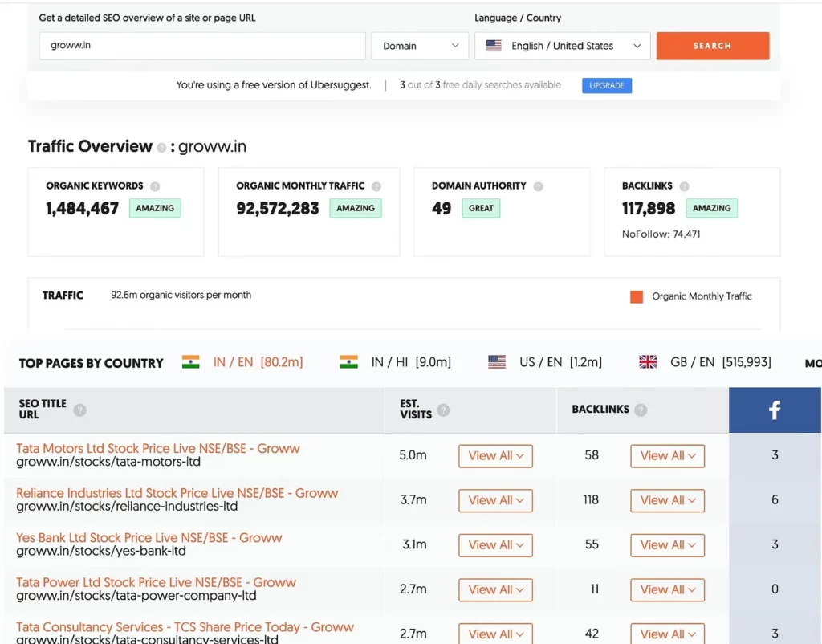Image resolution: width=822 pixels, height=644 pixels.
Task: Click help icon next to Organic Keywords
Action: (x=155, y=186)
